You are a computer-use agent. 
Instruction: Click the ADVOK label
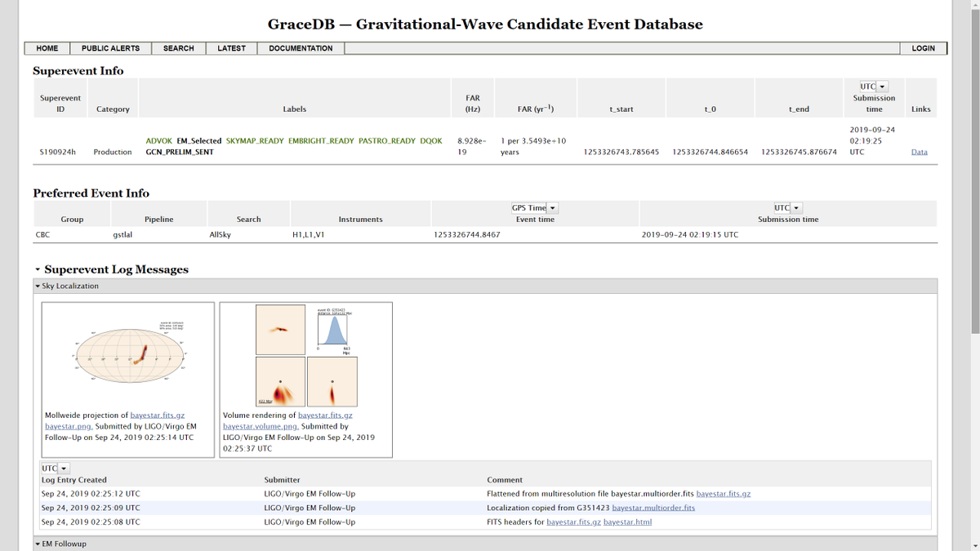[x=158, y=141]
